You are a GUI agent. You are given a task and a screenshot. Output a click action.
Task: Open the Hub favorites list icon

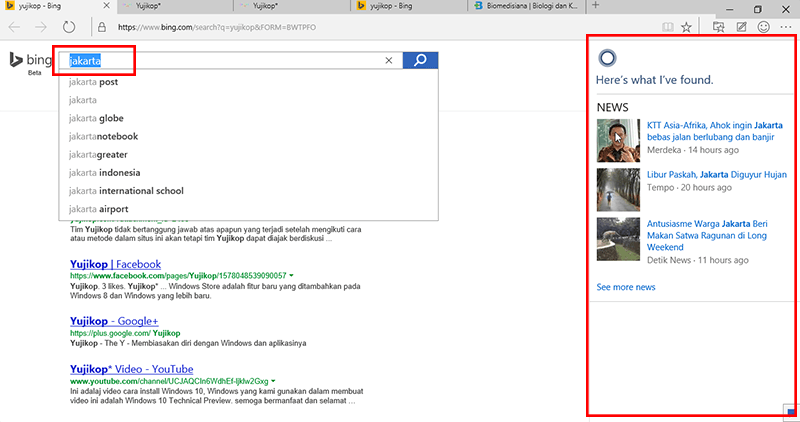[x=718, y=27]
